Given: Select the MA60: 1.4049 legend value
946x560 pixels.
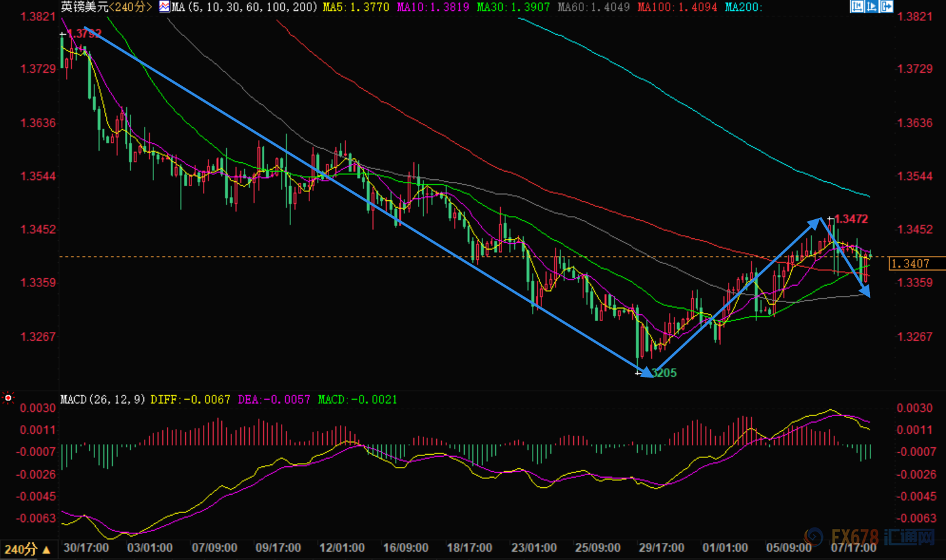Looking at the screenshot, I should click(593, 7).
